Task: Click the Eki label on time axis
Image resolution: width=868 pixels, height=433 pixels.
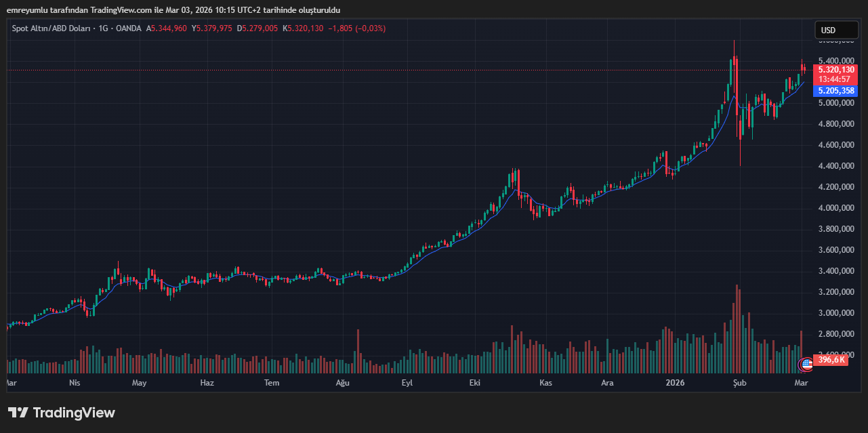Action: pyautogui.click(x=475, y=383)
